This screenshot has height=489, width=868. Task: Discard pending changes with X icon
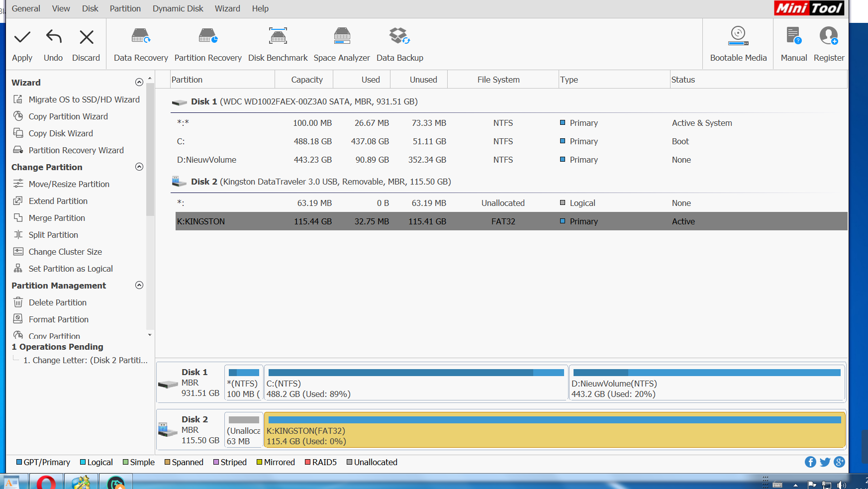point(86,37)
